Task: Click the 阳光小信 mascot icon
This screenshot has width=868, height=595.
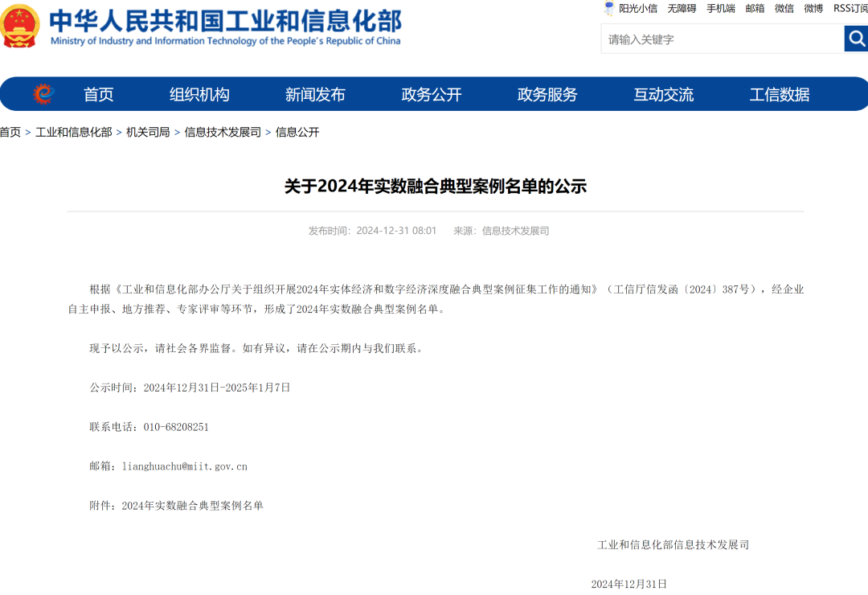Action: click(x=609, y=8)
